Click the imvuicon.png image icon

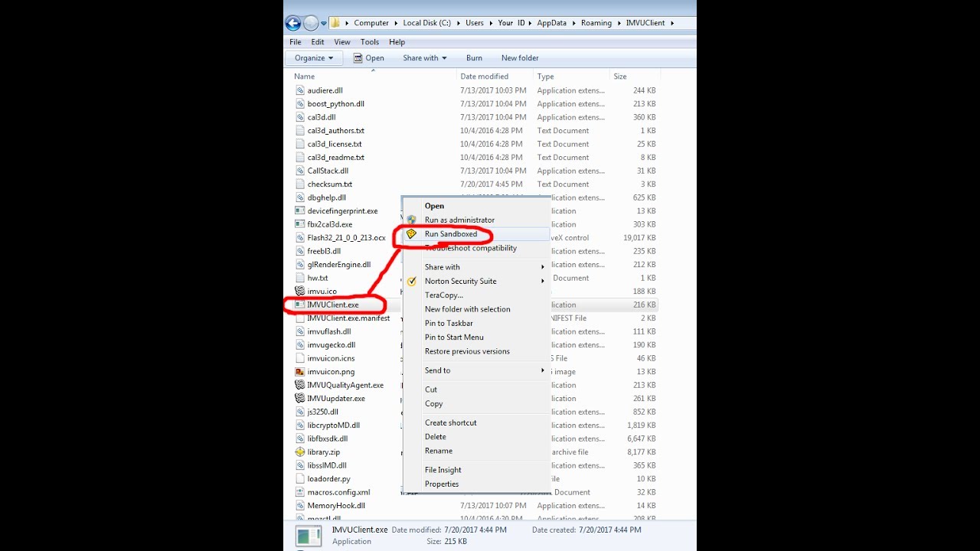(x=300, y=372)
